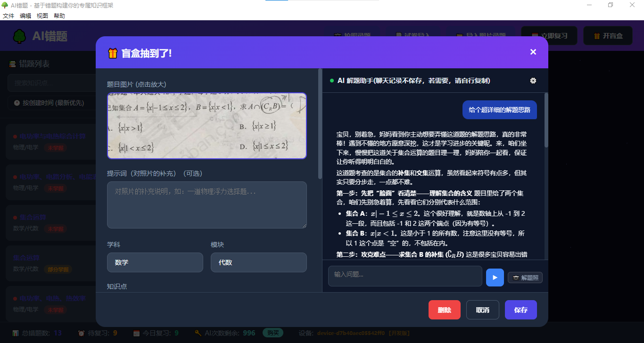
Task: Click the 部分掌握 status tag
Action: 59,269
